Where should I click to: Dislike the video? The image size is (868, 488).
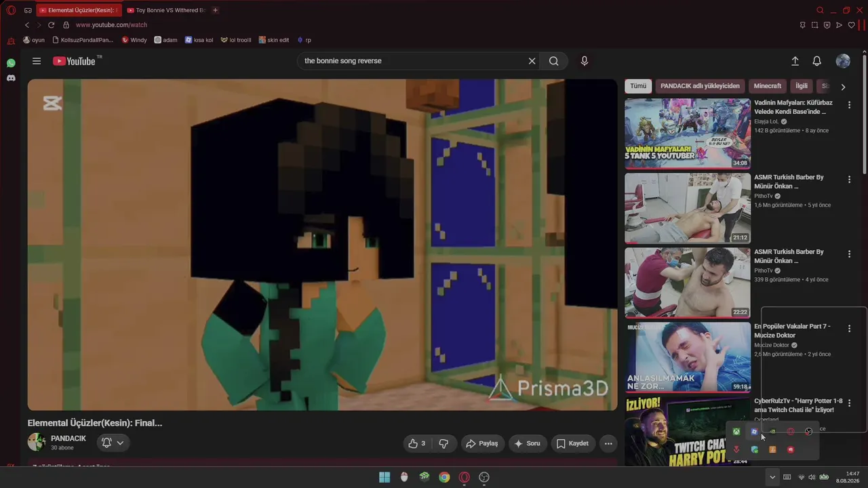click(x=443, y=443)
